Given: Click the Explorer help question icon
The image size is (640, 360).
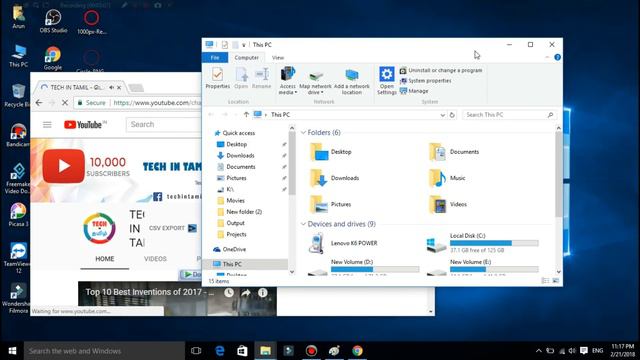Looking at the screenshot, I should pos(557,58).
